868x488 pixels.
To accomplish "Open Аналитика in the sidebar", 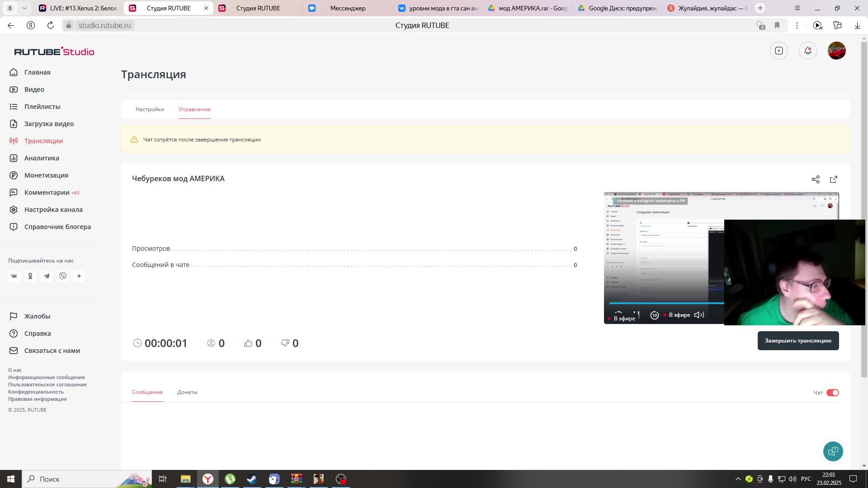I will (42, 158).
